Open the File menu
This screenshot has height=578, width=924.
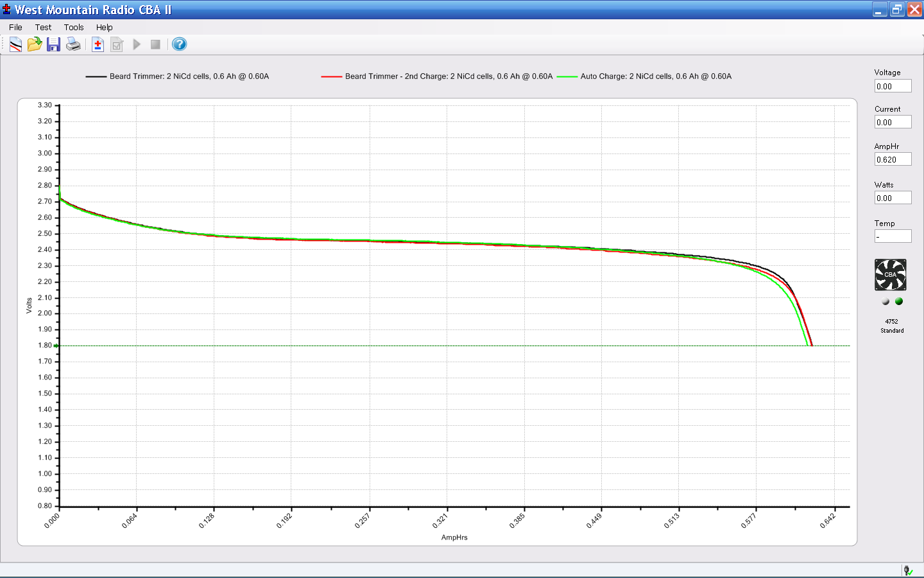click(x=15, y=27)
